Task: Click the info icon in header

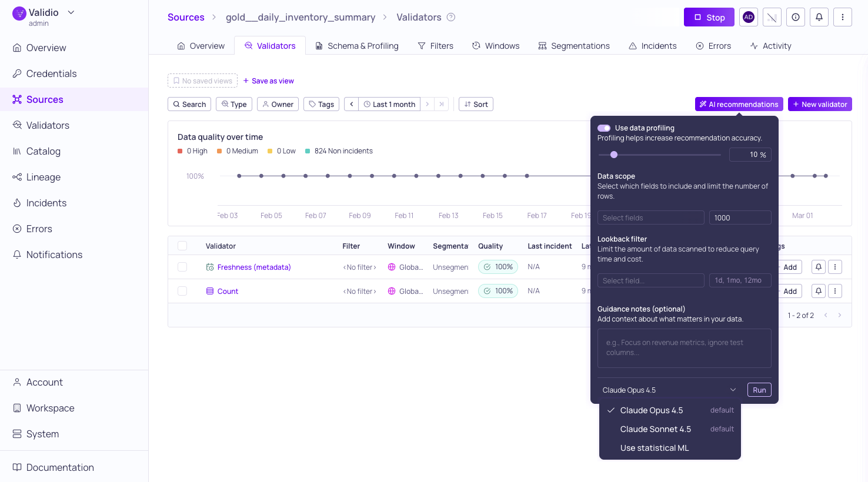Action: click(x=796, y=17)
